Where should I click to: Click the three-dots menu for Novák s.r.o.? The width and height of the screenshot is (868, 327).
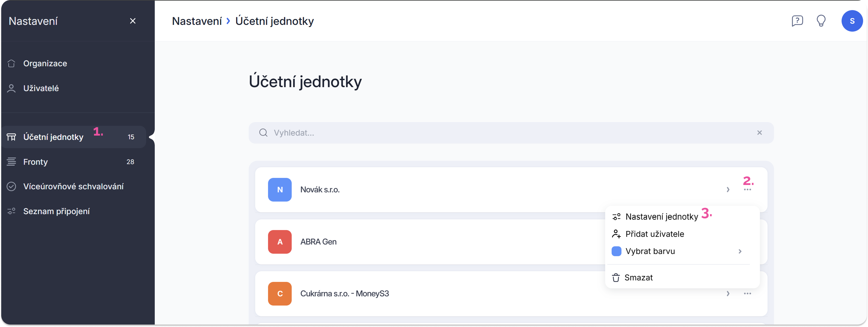(747, 190)
